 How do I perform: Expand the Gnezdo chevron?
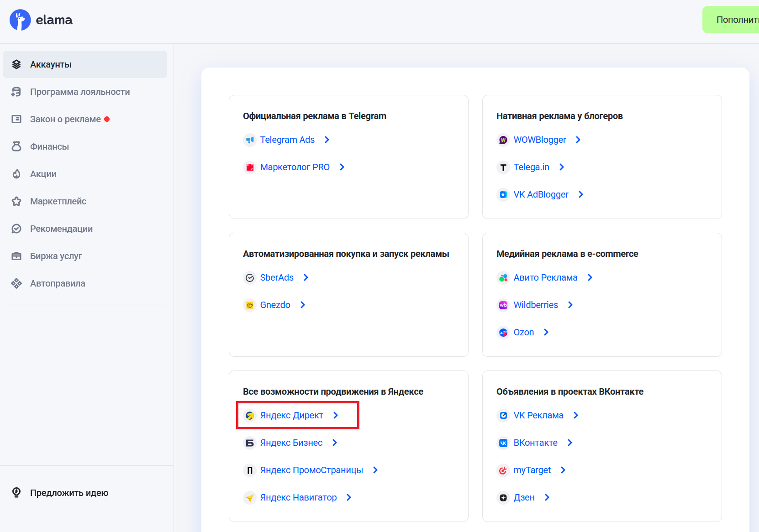click(x=303, y=305)
